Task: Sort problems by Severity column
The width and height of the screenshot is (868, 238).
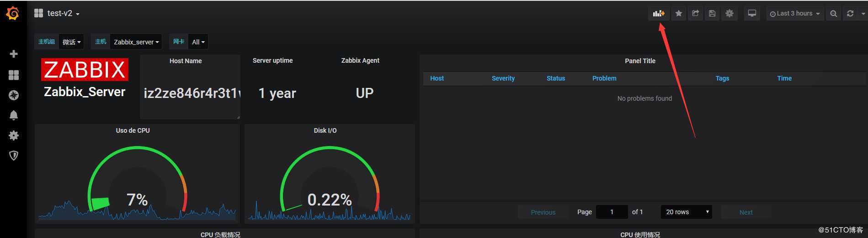Action: (503, 78)
